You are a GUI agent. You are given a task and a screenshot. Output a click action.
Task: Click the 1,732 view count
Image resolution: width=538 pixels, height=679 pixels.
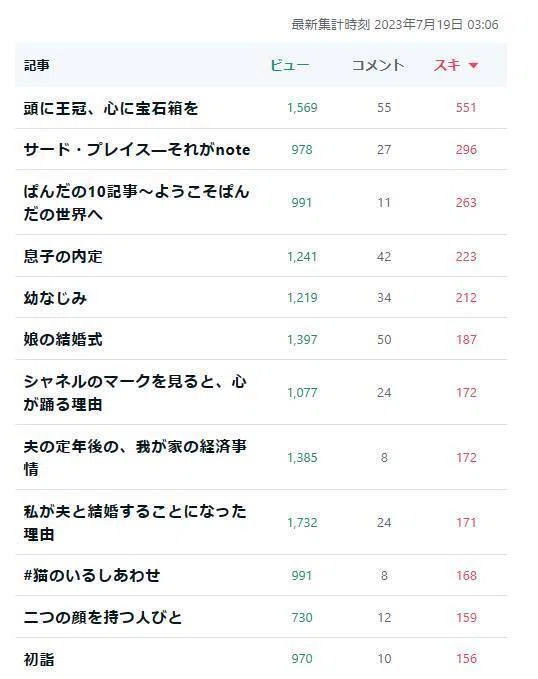pyautogui.click(x=302, y=523)
